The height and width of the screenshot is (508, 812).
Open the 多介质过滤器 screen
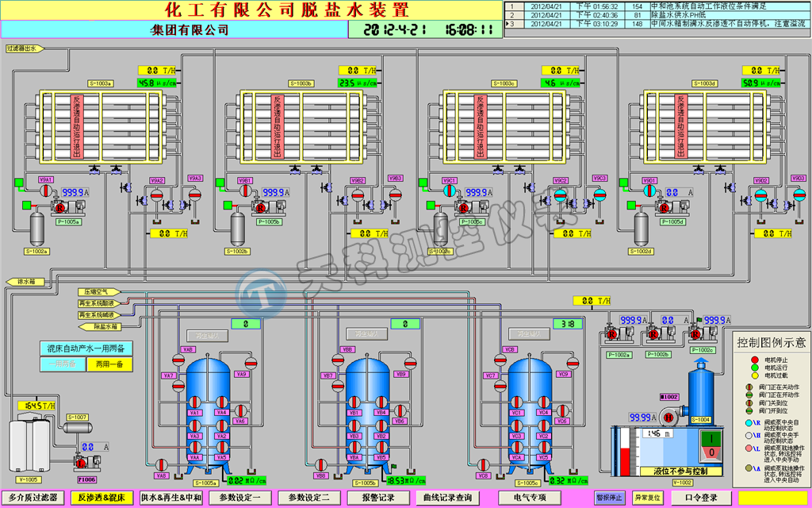pos(33,498)
